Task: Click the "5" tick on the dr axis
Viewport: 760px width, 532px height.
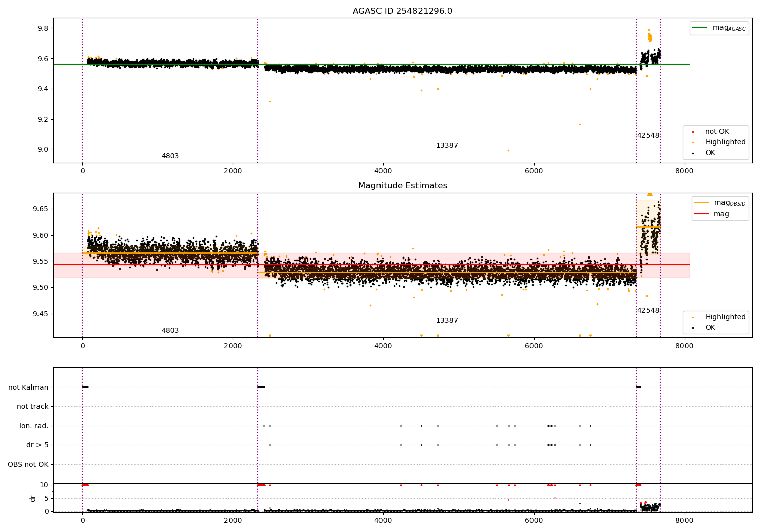Action: [46, 499]
